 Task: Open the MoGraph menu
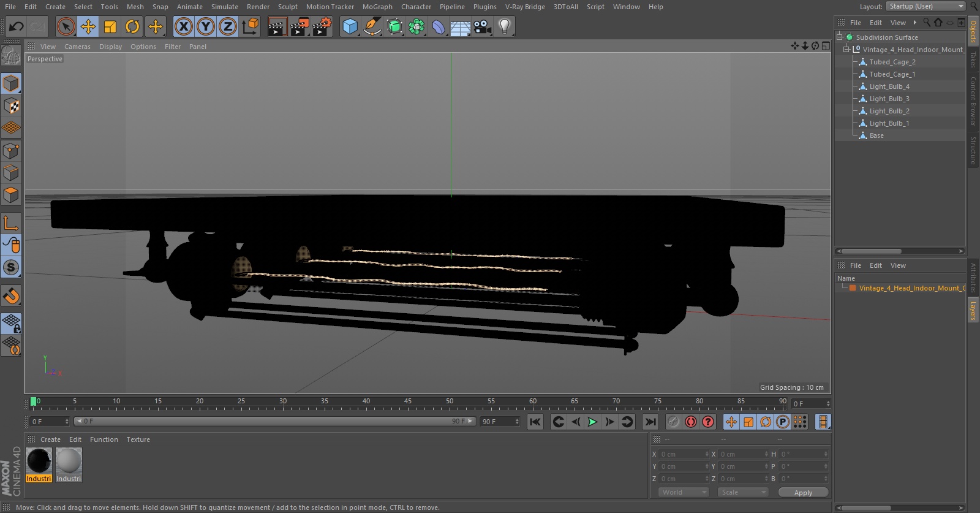point(377,7)
